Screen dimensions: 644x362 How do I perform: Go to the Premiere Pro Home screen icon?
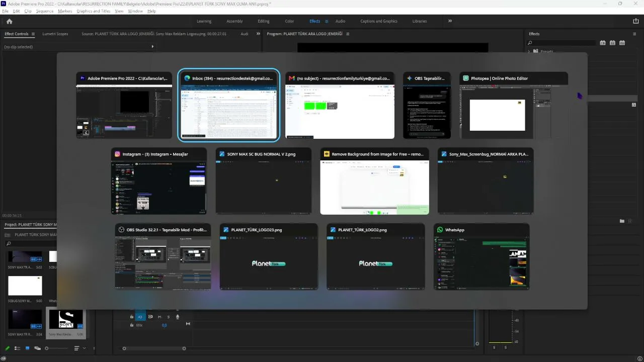point(9,21)
